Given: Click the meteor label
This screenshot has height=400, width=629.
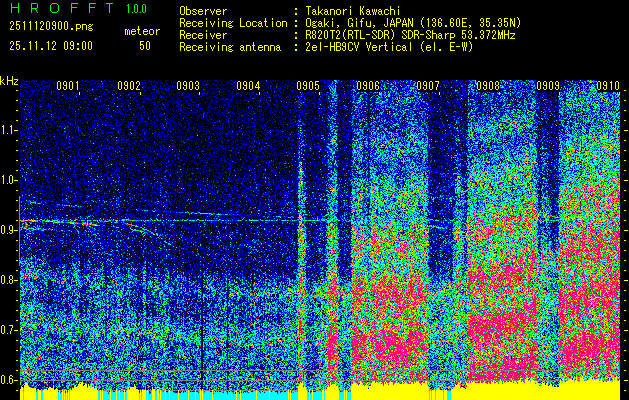Looking at the screenshot, I should click(x=142, y=31).
